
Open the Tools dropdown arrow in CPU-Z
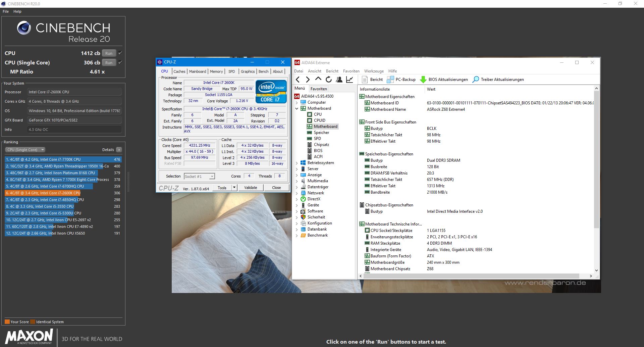tap(235, 187)
